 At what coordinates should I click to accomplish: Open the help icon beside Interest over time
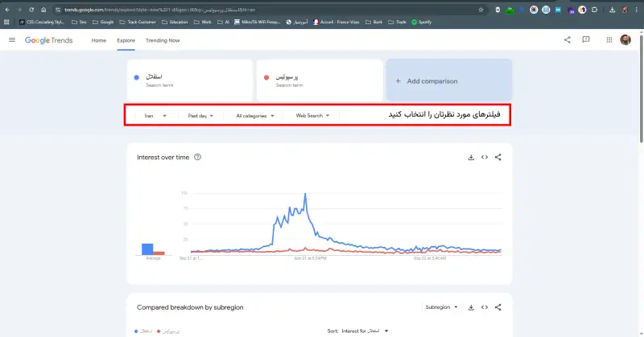coord(197,158)
